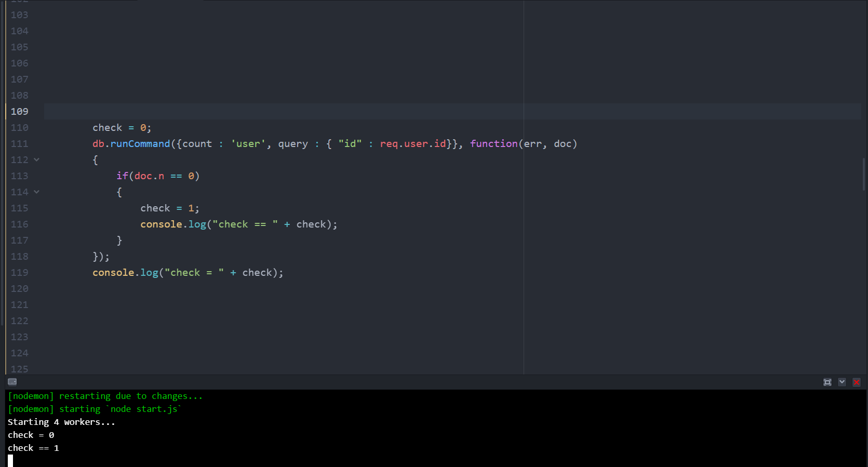Place cursor on 'check = 0;' statement
Viewport: 868px width, 467px height.
122,128
